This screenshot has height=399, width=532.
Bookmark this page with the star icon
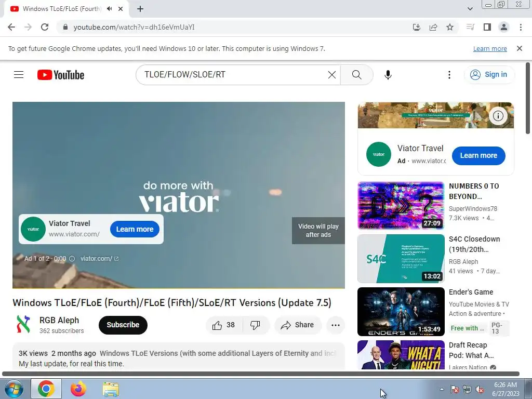450,27
